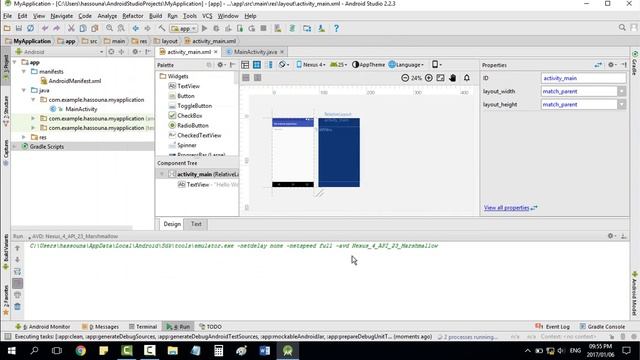
Task: Expand the res folder node
Action: click(x=24, y=138)
